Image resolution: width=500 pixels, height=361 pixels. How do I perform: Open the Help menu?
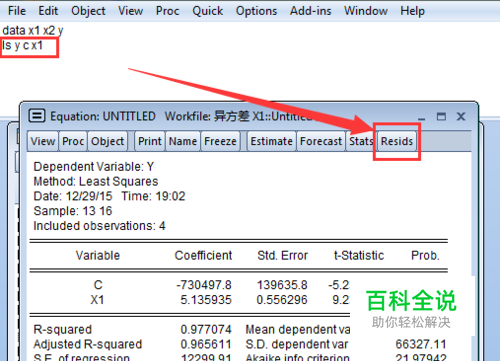tap(412, 11)
